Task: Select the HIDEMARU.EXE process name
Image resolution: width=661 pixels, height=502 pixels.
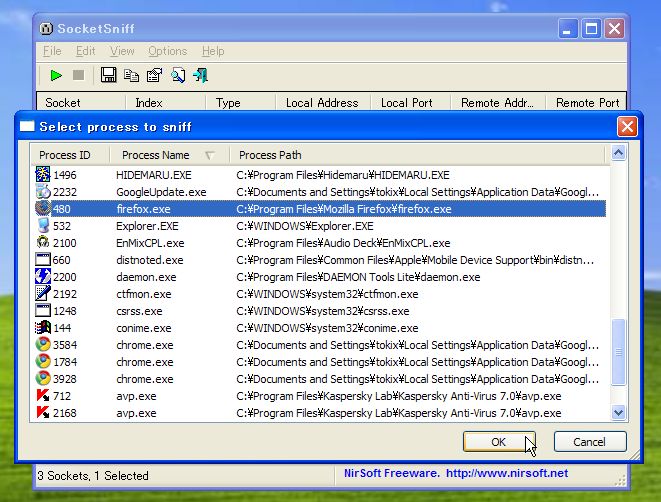Action: point(154,175)
